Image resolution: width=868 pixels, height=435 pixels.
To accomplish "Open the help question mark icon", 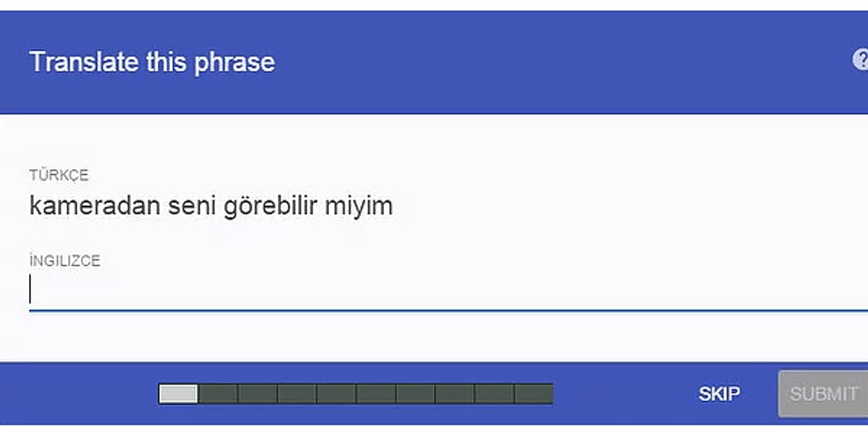I will (x=861, y=61).
